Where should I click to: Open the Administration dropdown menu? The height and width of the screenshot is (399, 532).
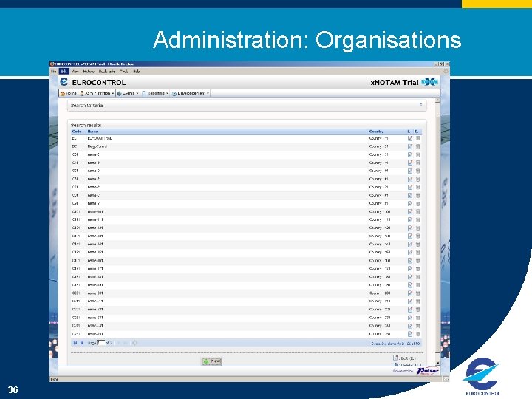point(97,93)
